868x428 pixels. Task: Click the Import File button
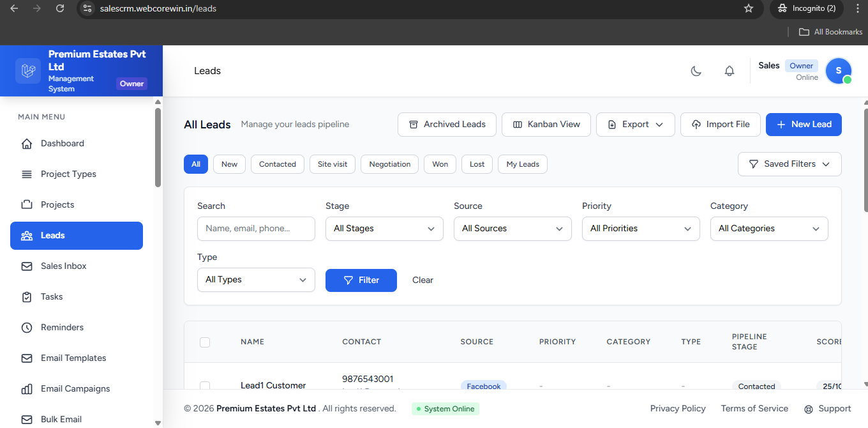point(721,125)
